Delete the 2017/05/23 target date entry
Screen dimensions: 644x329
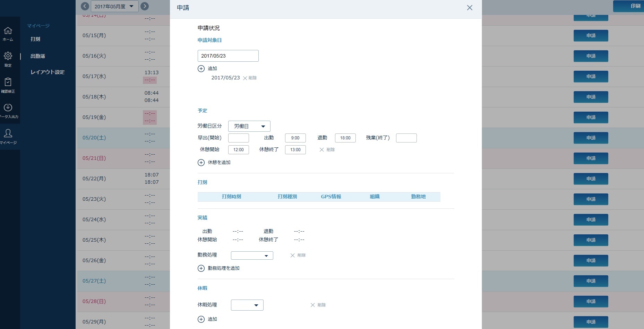click(250, 78)
